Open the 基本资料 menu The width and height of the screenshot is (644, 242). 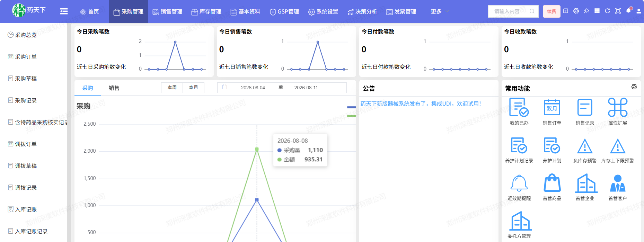click(x=245, y=11)
